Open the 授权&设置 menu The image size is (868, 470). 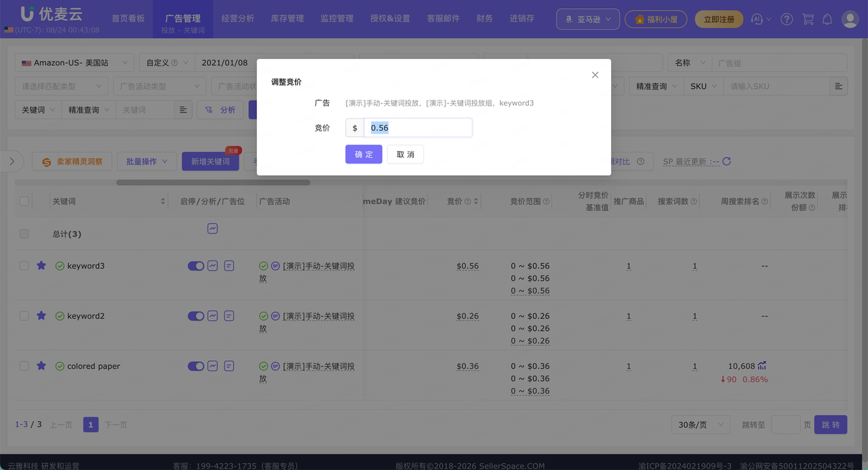coord(390,18)
